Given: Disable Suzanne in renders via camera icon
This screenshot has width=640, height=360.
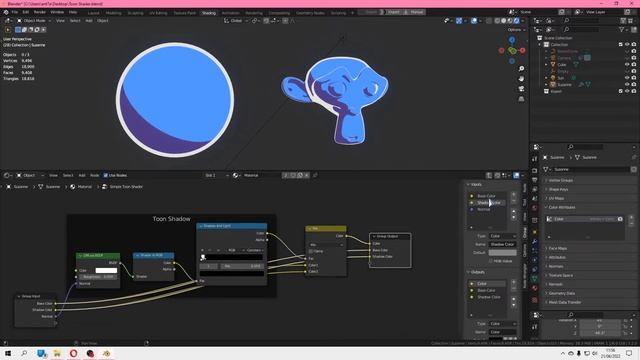Looking at the screenshot, I should (x=634, y=84).
